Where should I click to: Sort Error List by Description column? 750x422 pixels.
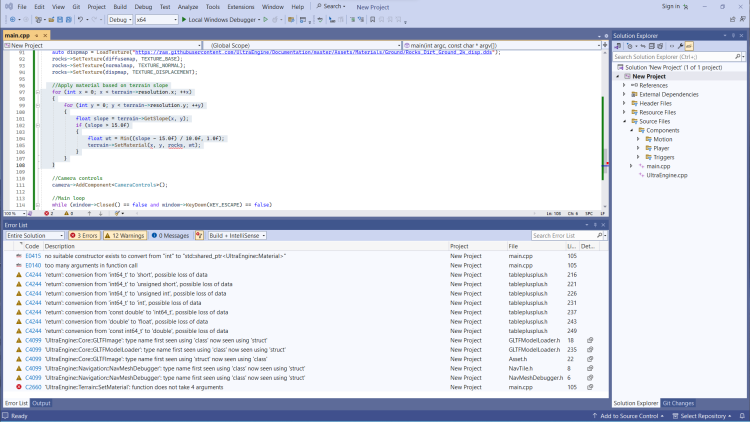(60, 246)
